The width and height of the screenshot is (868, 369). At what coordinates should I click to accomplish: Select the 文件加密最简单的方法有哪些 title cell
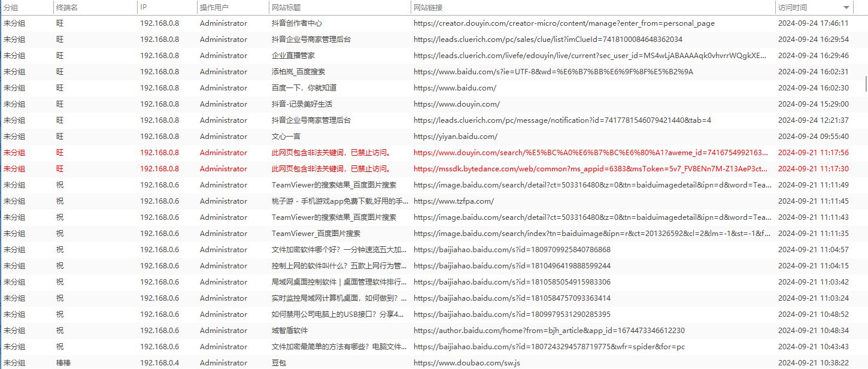tap(340, 347)
